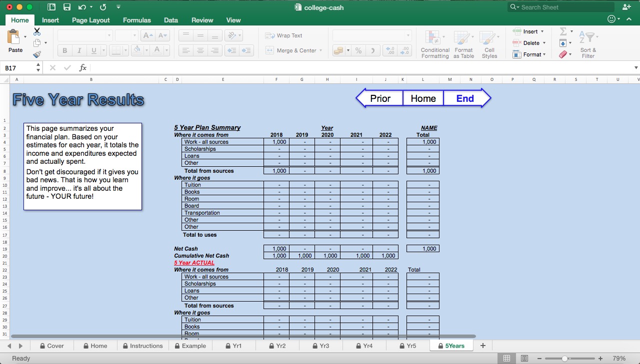
Task: Toggle Align Middle
Action: [x=200, y=35]
